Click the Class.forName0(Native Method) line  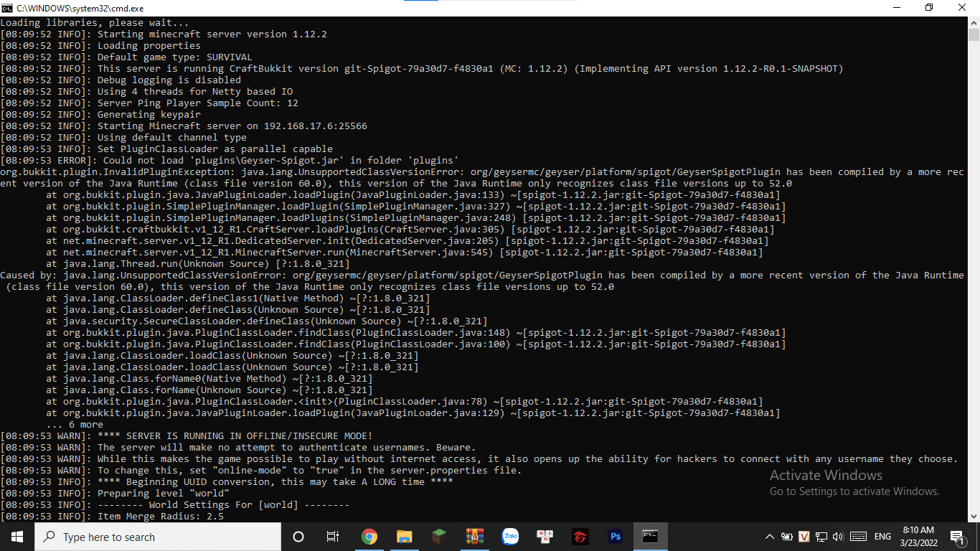point(209,379)
